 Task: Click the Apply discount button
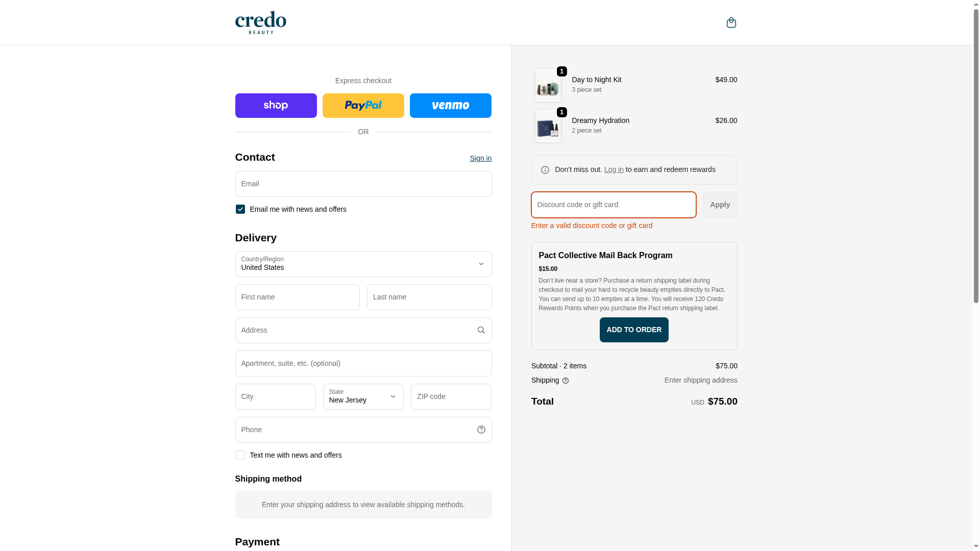pos(720,205)
